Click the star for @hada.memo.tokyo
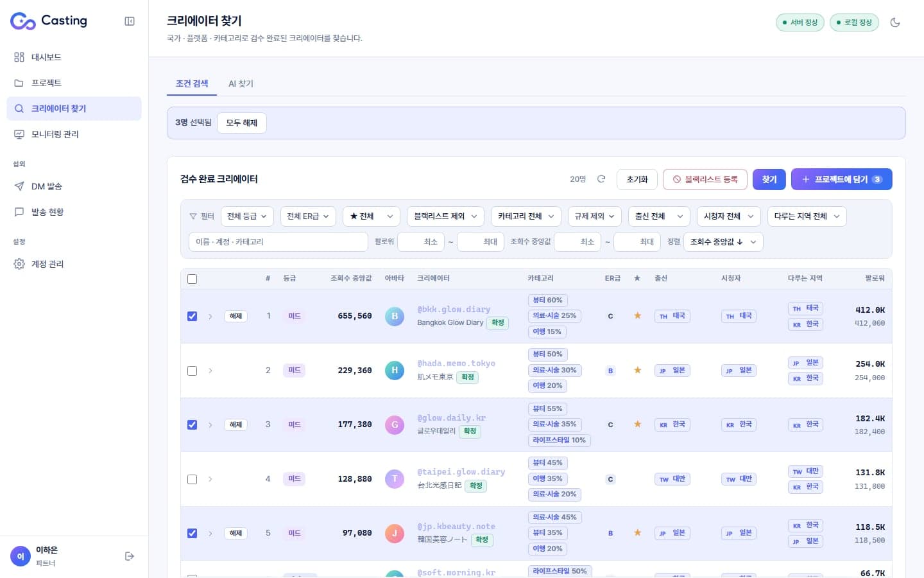 click(x=637, y=370)
